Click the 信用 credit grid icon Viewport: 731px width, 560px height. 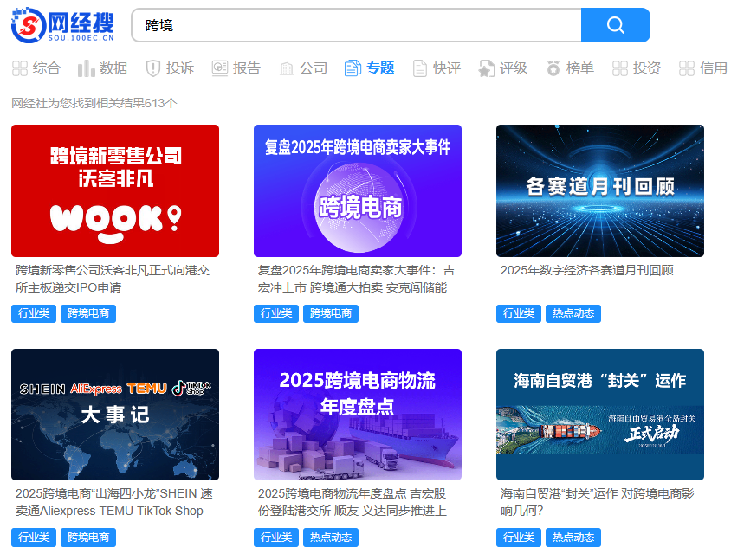pos(684,68)
